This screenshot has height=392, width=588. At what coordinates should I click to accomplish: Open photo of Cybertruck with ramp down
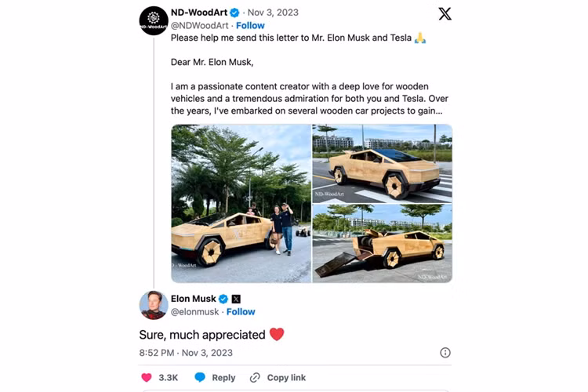(382, 244)
